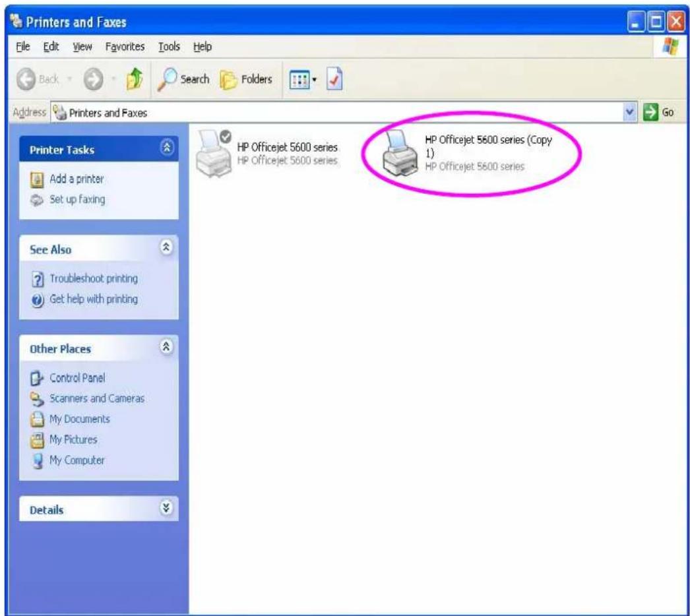Open the Search pane
This screenshot has width=690, height=616.
click(x=183, y=80)
